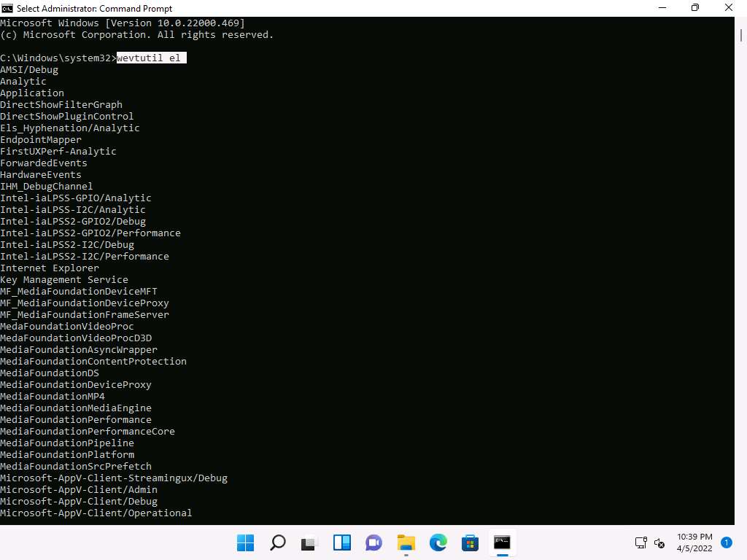This screenshot has height=560, width=747.
Task: Launch Teams Chat from taskbar
Action: pyautogui.click(x=374, y=542)
